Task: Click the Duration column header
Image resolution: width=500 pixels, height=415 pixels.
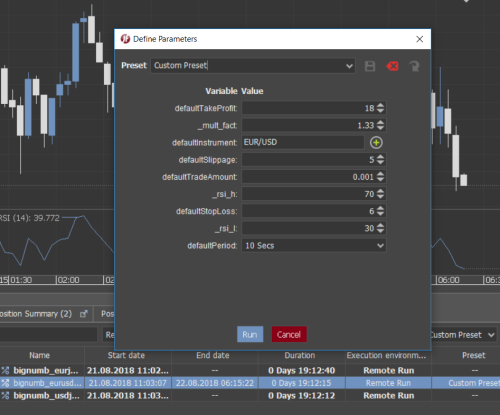Action: [300, 355]
